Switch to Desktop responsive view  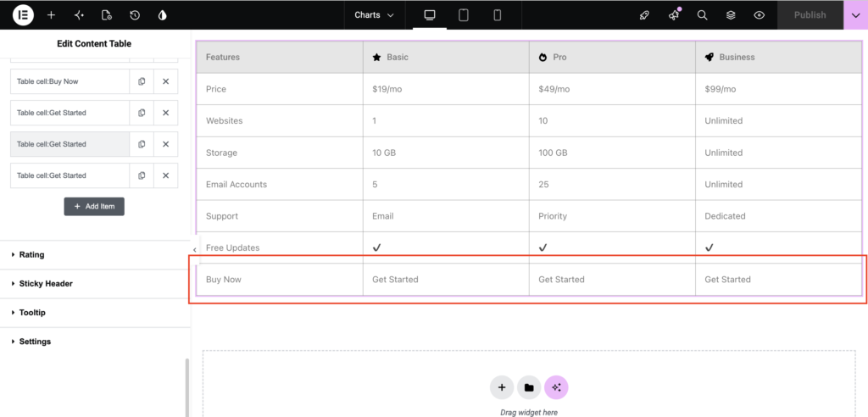(x=430, y=15)
